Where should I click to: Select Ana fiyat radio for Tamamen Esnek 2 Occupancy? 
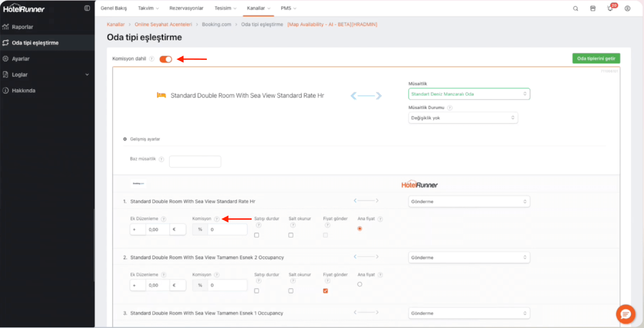tap(360, 284)
